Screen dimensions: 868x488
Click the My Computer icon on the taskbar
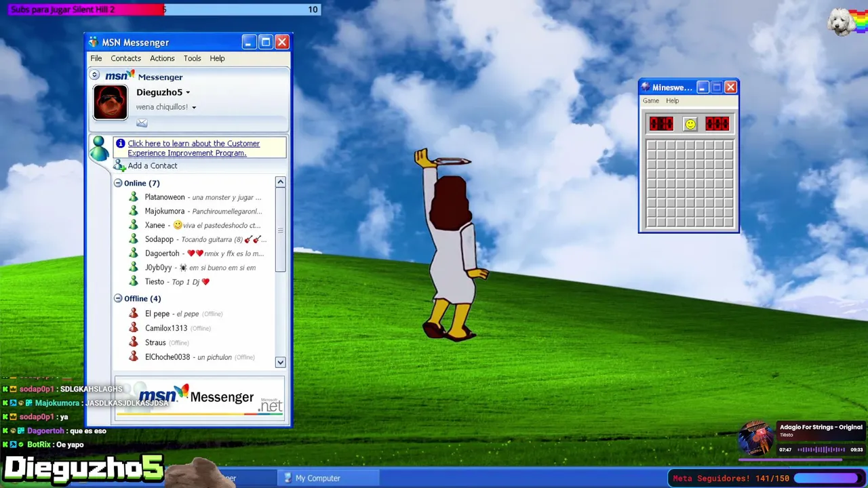point(288,478)
